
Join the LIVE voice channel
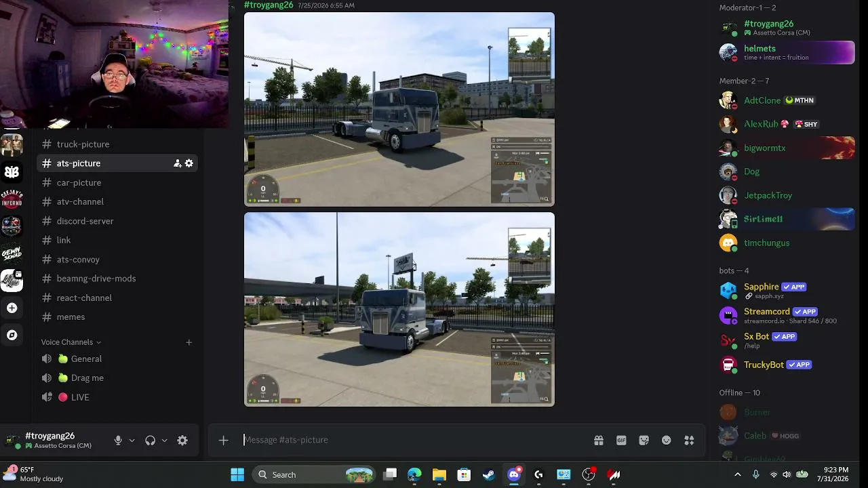click(x=117, y=397)
